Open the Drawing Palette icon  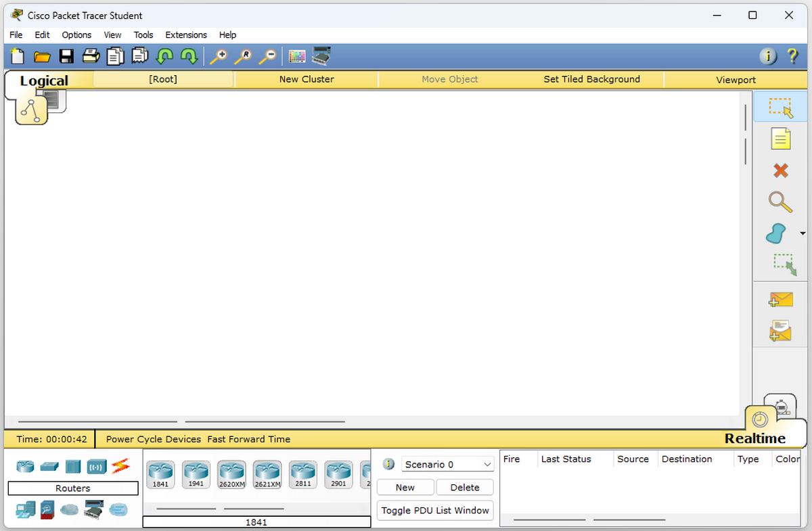coord(297,56)
